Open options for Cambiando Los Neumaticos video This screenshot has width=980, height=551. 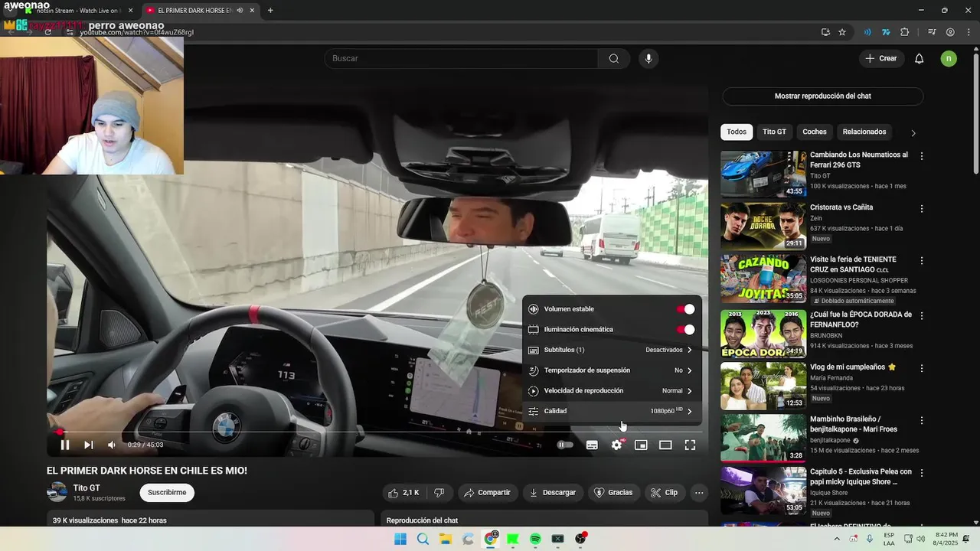922,156
